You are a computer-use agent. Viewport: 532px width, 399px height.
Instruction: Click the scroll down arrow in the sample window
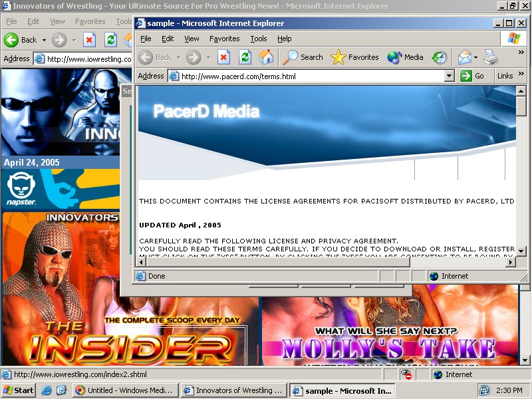coord(521,251)
